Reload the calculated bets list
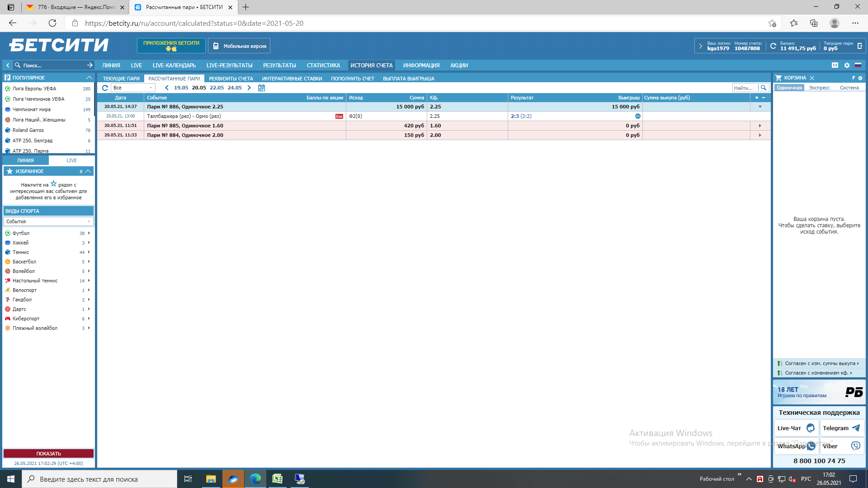Screen dimensions: 868x488 105,88
